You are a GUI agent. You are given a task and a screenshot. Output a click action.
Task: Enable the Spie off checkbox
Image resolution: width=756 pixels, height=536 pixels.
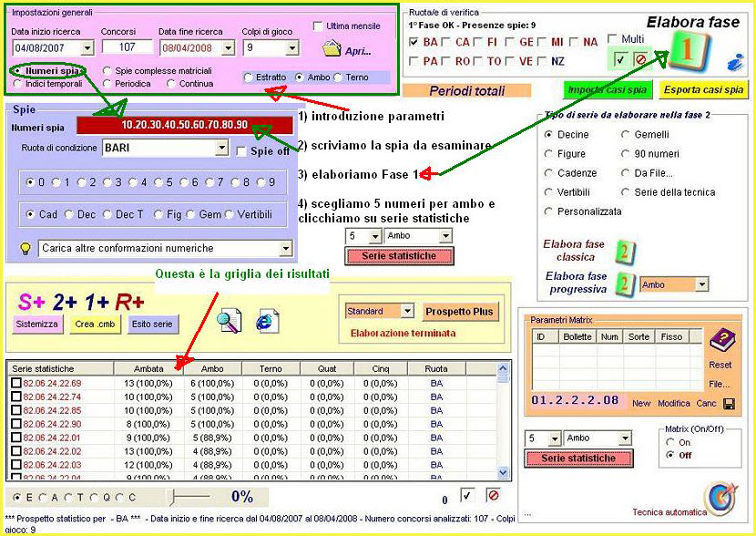tap(241, 151)
